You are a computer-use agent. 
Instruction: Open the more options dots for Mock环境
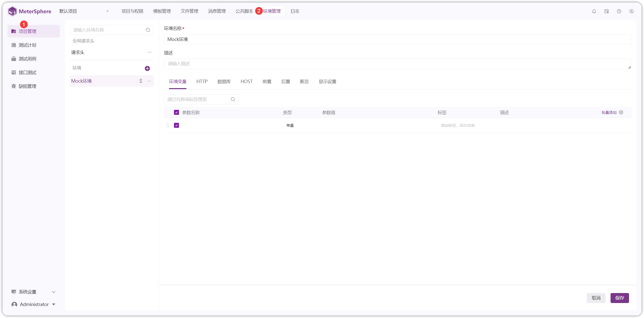(x=149, y=81)
